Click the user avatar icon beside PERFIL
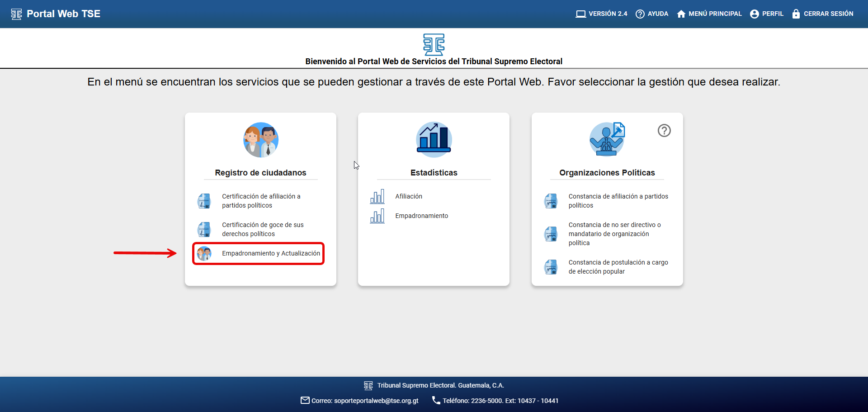 (755, 14)
